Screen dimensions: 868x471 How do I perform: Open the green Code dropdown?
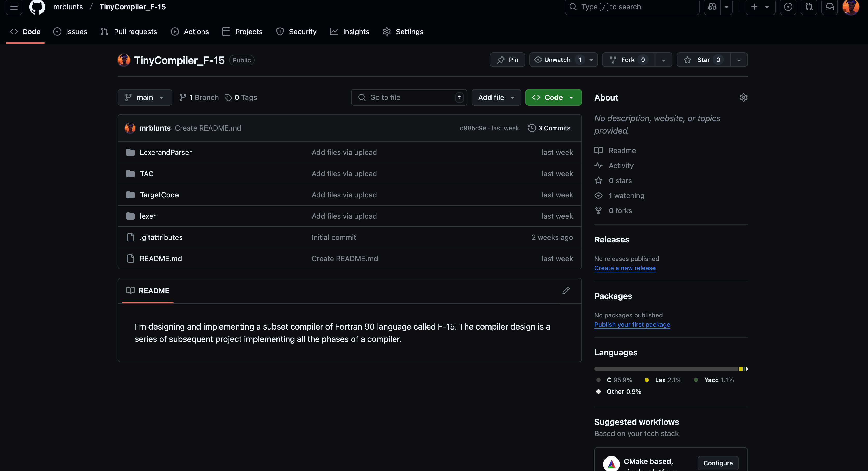[553, 98]
